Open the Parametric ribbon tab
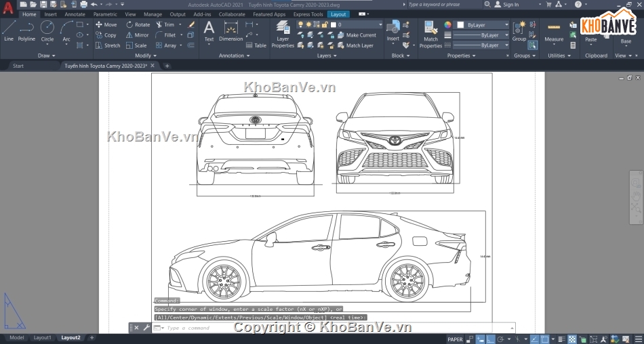The image size is (644, 344). (105, 14)
